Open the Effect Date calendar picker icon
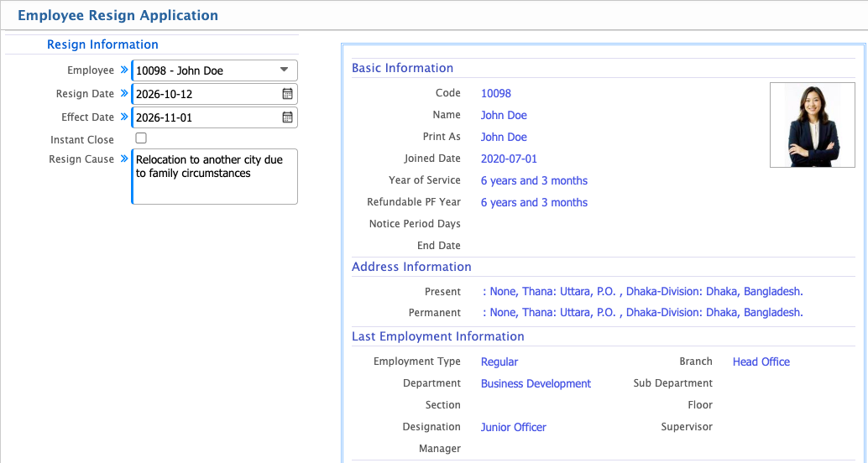Viewport: 868px width, 463px height. [287, 117]
